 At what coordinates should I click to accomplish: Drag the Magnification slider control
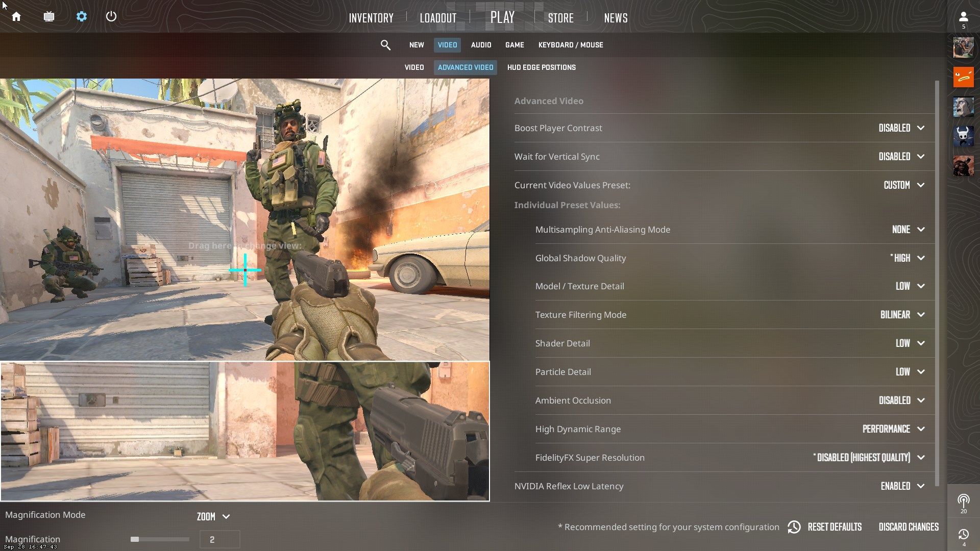pos(135,539)
